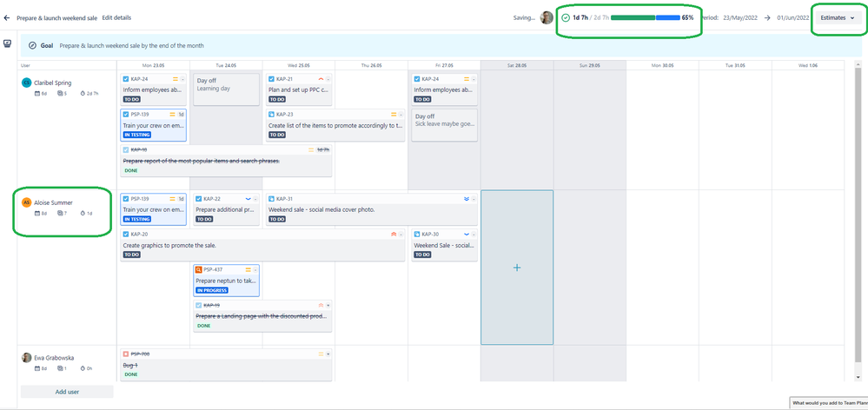Open the 'Day off Learning day' card
Screen dimensions: 868x410
(x=226, y=89)
